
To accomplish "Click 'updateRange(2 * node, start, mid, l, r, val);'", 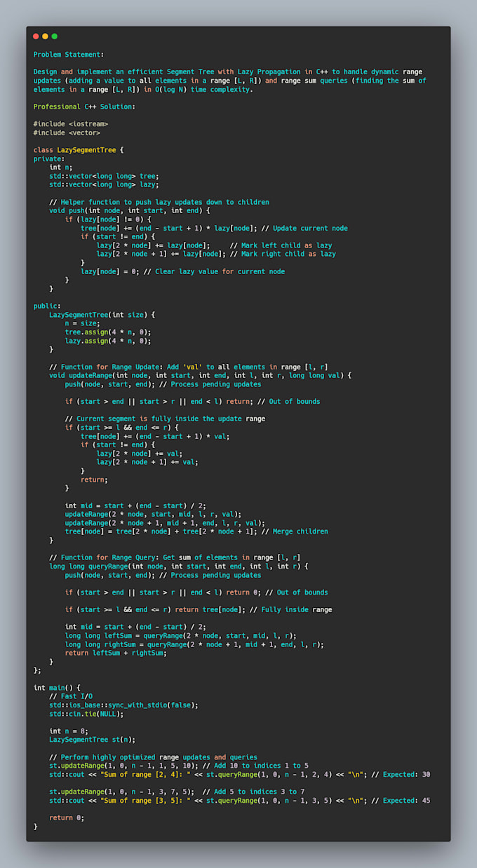I will (153, 514).
